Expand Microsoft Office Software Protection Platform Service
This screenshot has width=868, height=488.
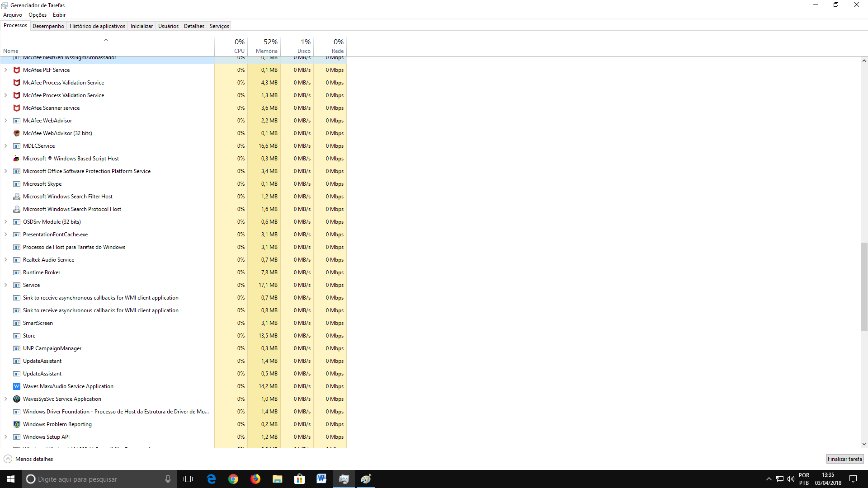pyautogui.click(x=5, y=171)
